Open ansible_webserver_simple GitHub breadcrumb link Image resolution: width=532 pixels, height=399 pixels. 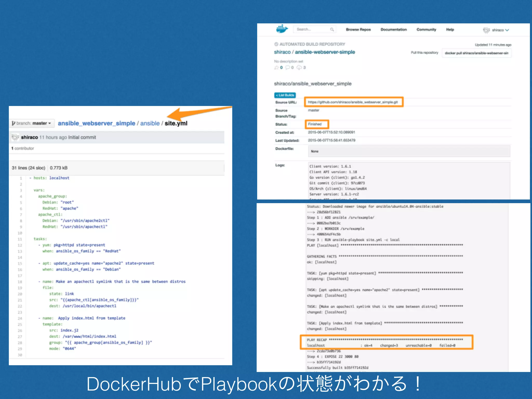(x=96, y=123)
